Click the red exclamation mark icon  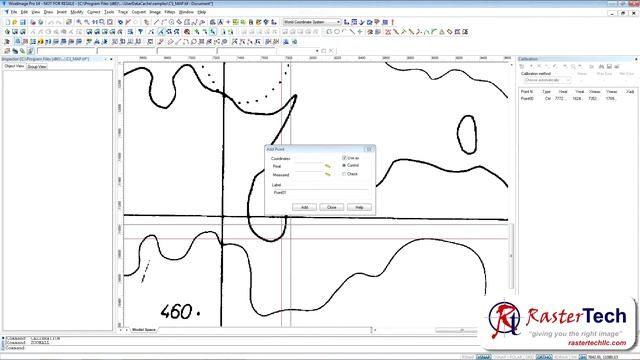(x=393, y=22)
